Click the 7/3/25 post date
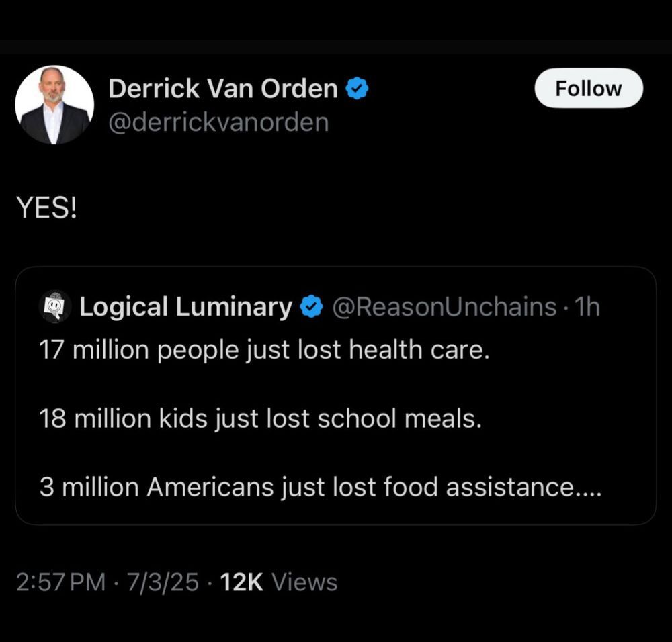 (161, 582)
